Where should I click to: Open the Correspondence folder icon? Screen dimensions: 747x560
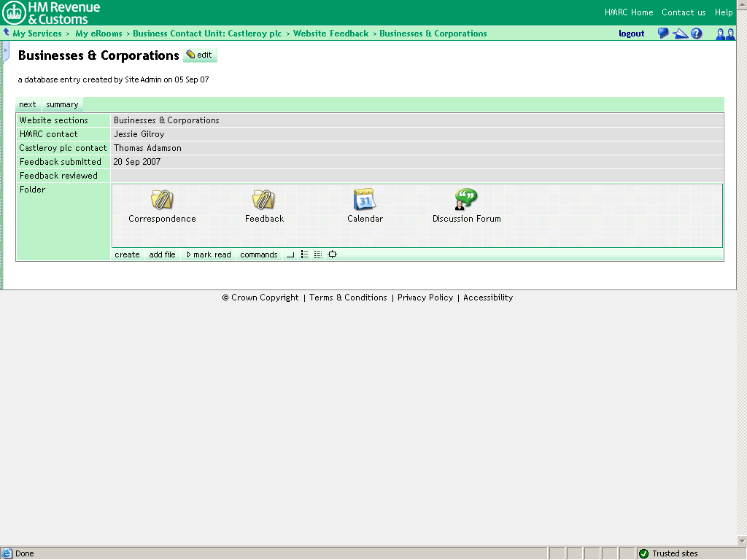click(x=162, y=200)
